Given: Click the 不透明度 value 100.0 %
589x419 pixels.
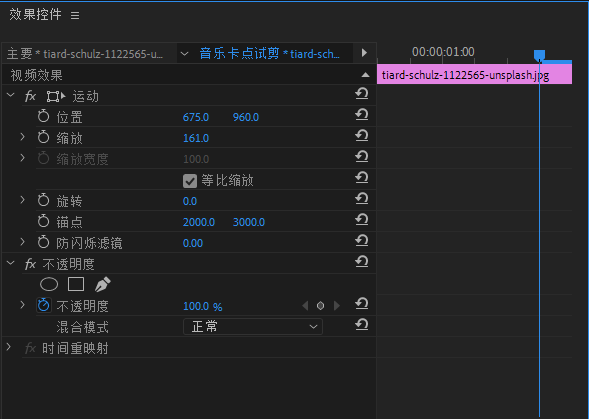Looking at the screenshot, I should point(202,307).
